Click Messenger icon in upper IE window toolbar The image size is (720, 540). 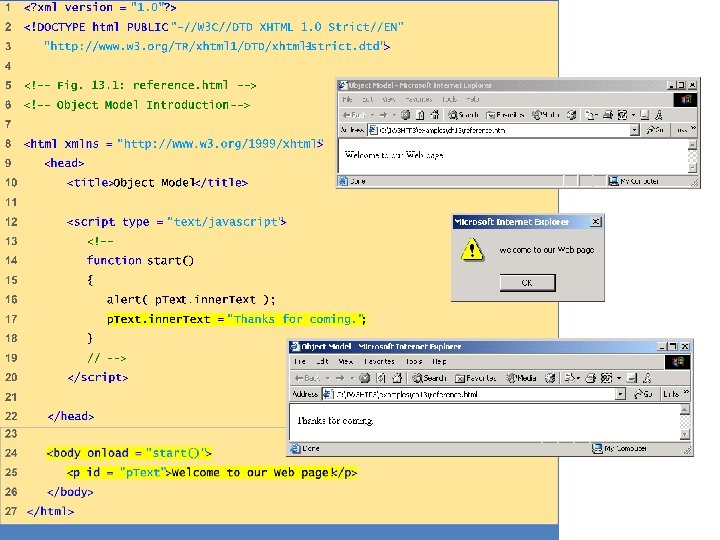click(658, 115)
